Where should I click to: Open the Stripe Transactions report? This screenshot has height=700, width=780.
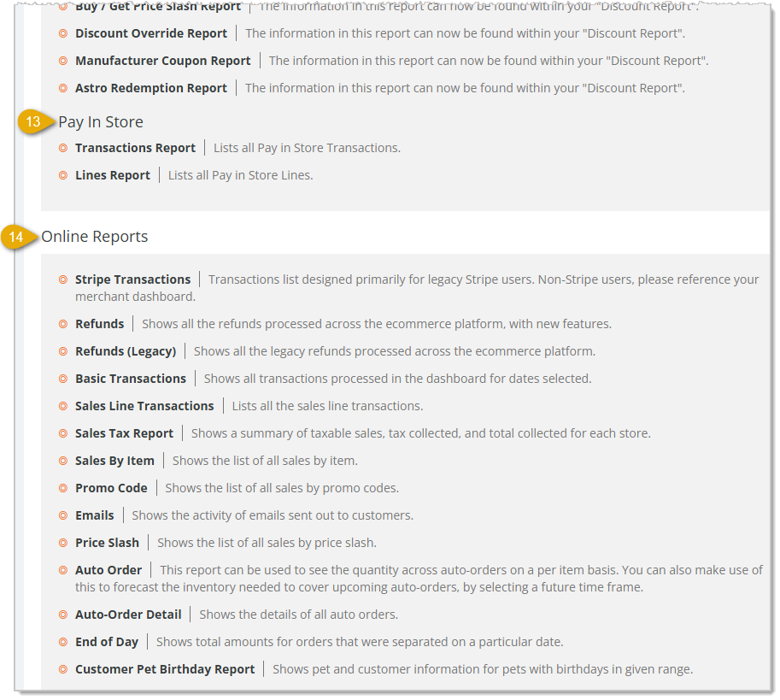(132, 279)
